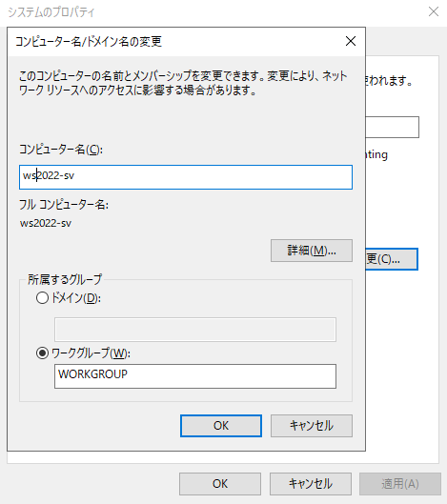Cancel the name change dialog with キャンセル
This screenshot has height=504, width=447.
[x=312, y=426]
